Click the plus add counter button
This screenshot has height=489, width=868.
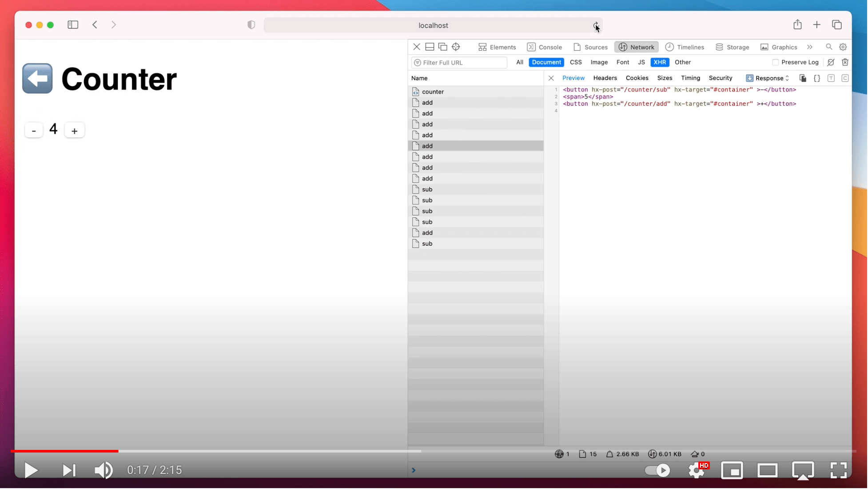click(x=75, y=130)
